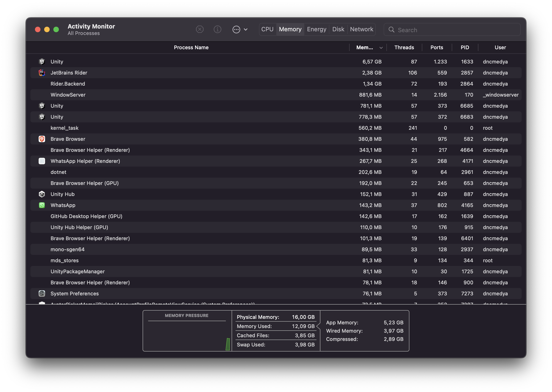Click the System Preferences gear icon
Image resolution: width=552 pixels, height=392 pixels.
click(x=42, y=294)
